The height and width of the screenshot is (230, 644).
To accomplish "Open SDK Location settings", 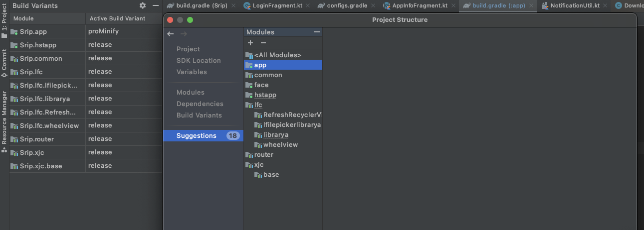I will click(x=199, y=61).
